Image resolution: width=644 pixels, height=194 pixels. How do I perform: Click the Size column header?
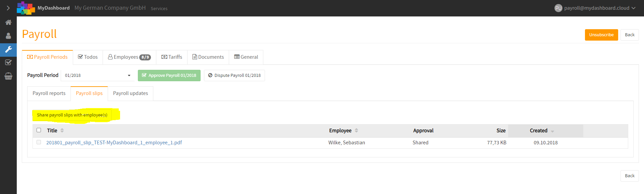point(501,131)
